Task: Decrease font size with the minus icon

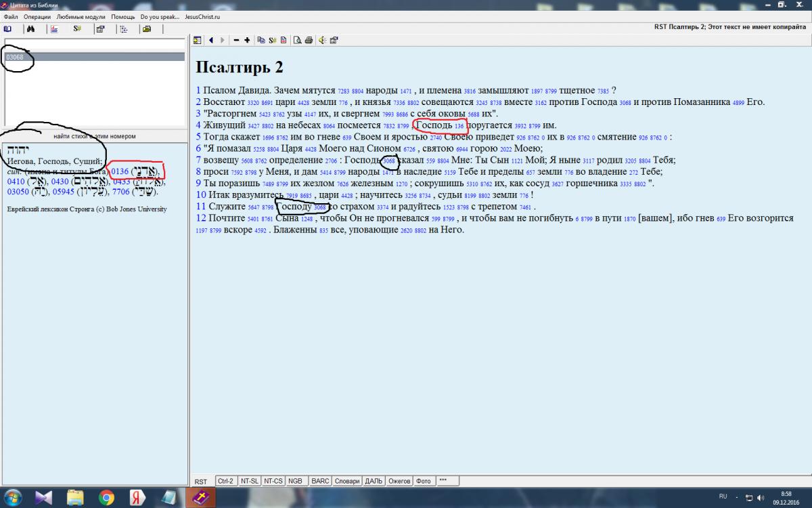Action: click(236, 40)
